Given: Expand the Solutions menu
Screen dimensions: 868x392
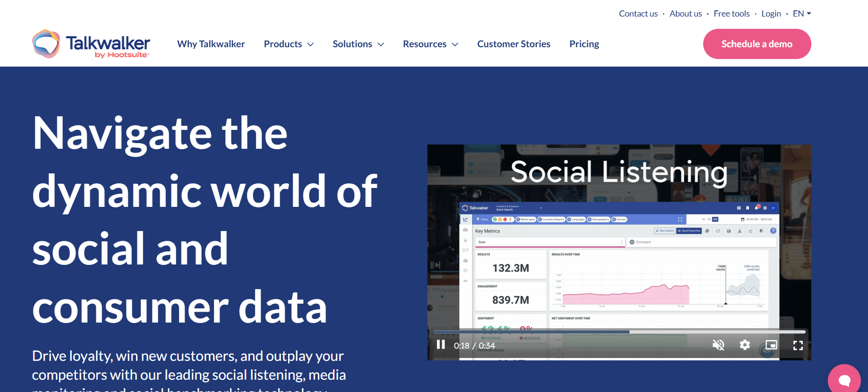Looking at the screenshot, I should [358, 44].
